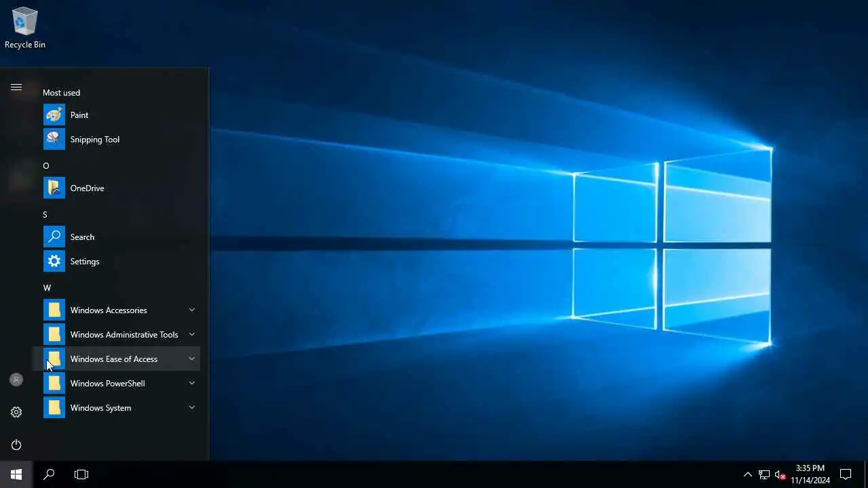868x488 pixels.
Task: Click the network tray icon
Action: [x=764, y=474]
